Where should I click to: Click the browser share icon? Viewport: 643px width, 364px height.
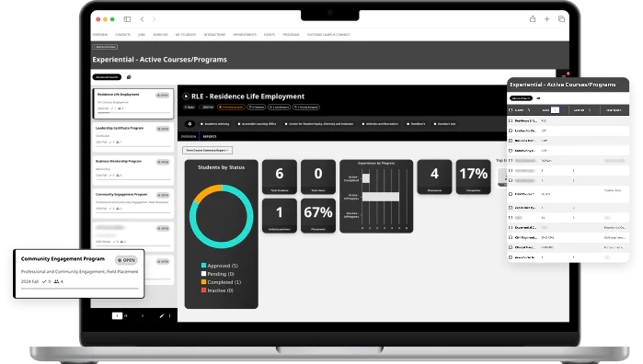(533, 19)
